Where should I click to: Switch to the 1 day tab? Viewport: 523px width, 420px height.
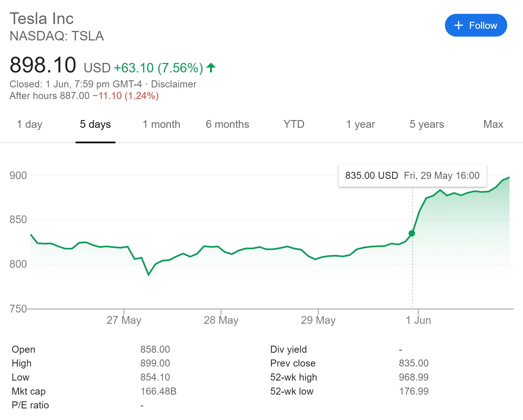(30, 124)
